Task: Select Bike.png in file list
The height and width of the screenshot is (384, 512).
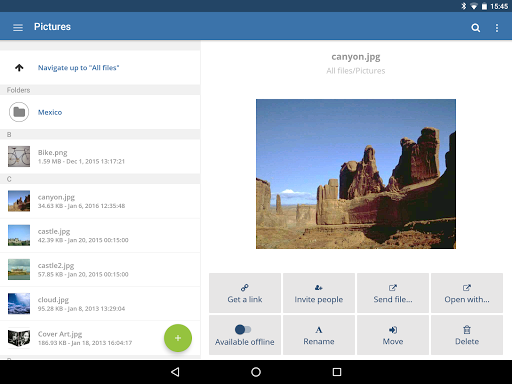Action: click(x=100, y=156)
